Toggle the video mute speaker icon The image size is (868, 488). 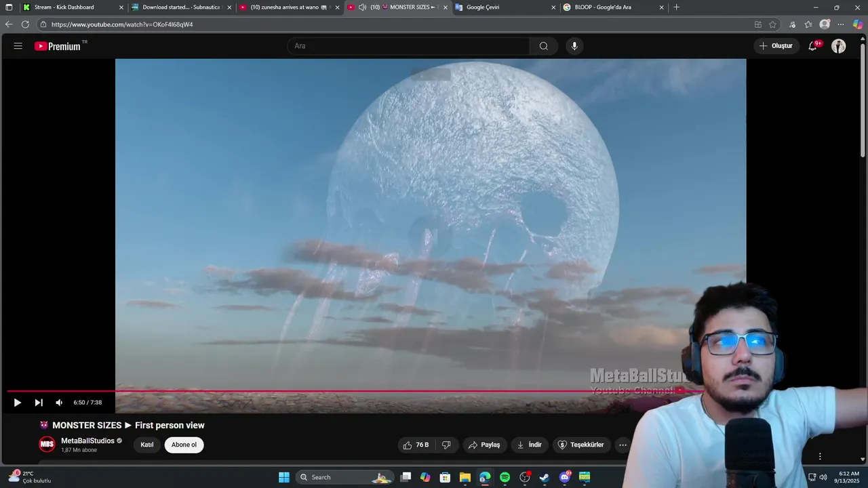(x=59, y=403)
